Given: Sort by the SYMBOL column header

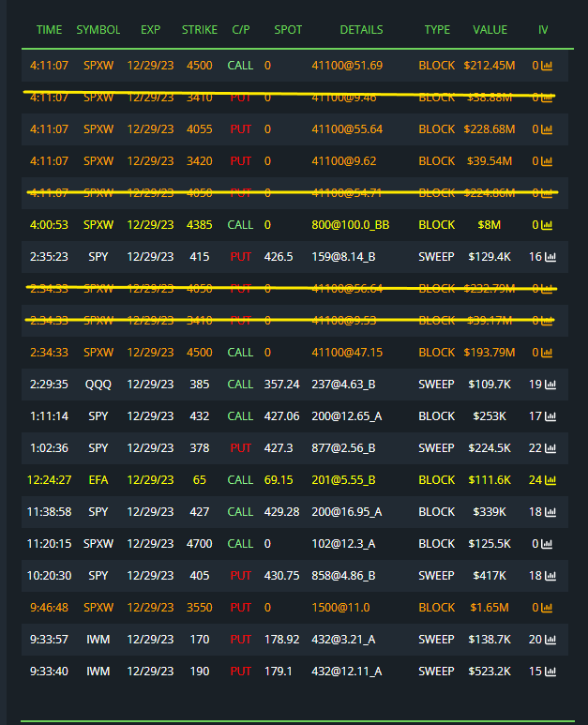Looking at the screenshot, I should pyautogui.click(x=98, y=30).
